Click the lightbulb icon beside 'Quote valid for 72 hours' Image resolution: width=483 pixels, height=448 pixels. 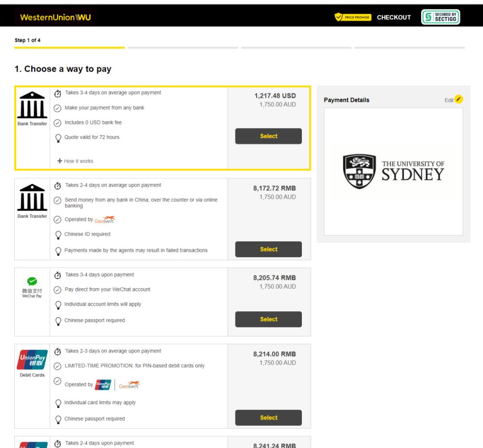(x=58, y=138)
